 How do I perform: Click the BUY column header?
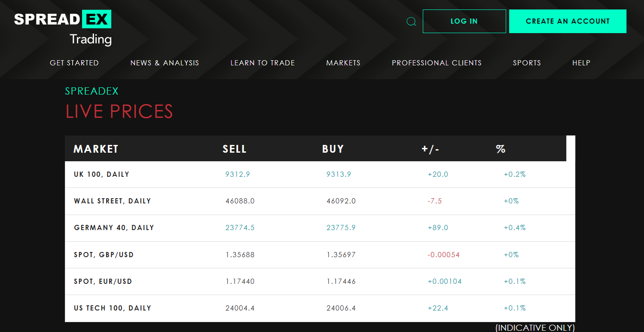tap(333, 149)
